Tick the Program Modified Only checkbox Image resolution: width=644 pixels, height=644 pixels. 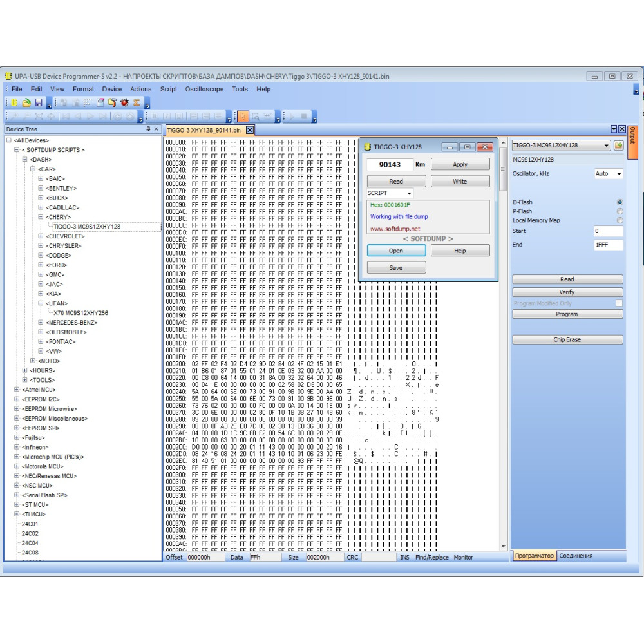pyautogui.click(x=619, y=303)
